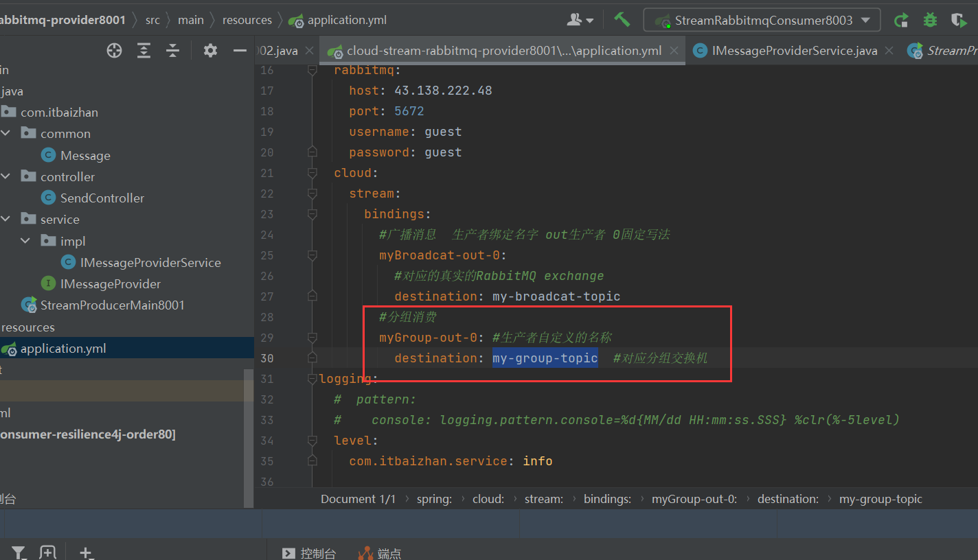Viewport: 978px width, 560px height.
Task: Click destination: in the bottom YAML breadcrumb
Action: pyautogui.click(x=788, y=499)
